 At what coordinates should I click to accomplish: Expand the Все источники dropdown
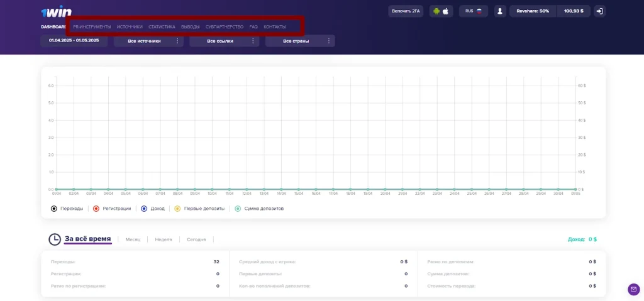click(148, 41)
